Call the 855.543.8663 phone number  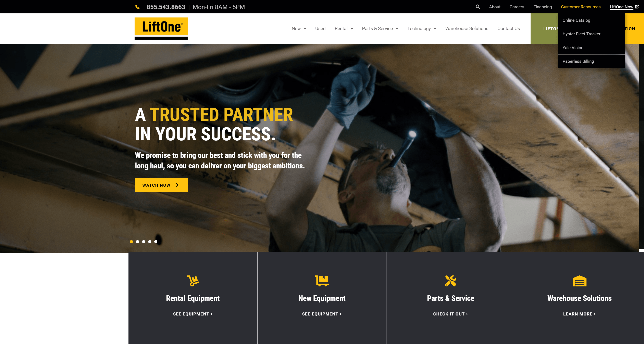(x=166, y=7)
